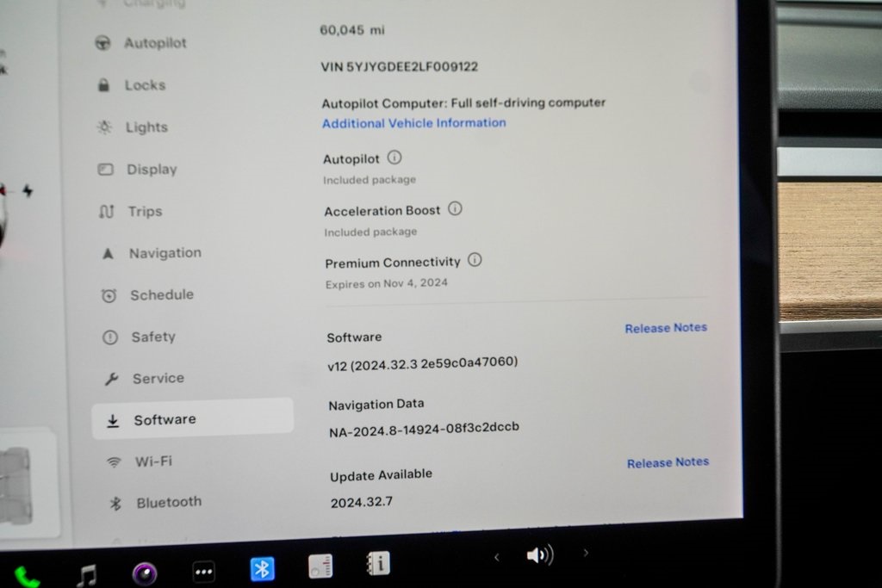Viewport: 882px width, 588px height.
Task: Show info for Premium Connectivity
Action: pos(475,260)
